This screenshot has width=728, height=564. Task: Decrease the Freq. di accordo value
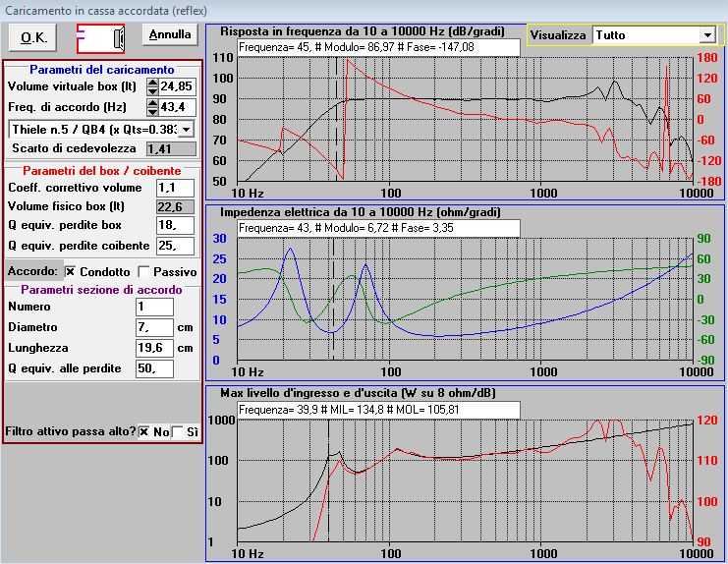152,111
